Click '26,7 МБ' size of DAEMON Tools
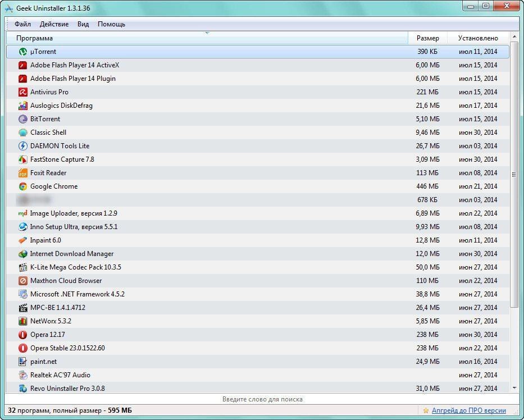This screenshot has width=524, height=420. point(428,146)
